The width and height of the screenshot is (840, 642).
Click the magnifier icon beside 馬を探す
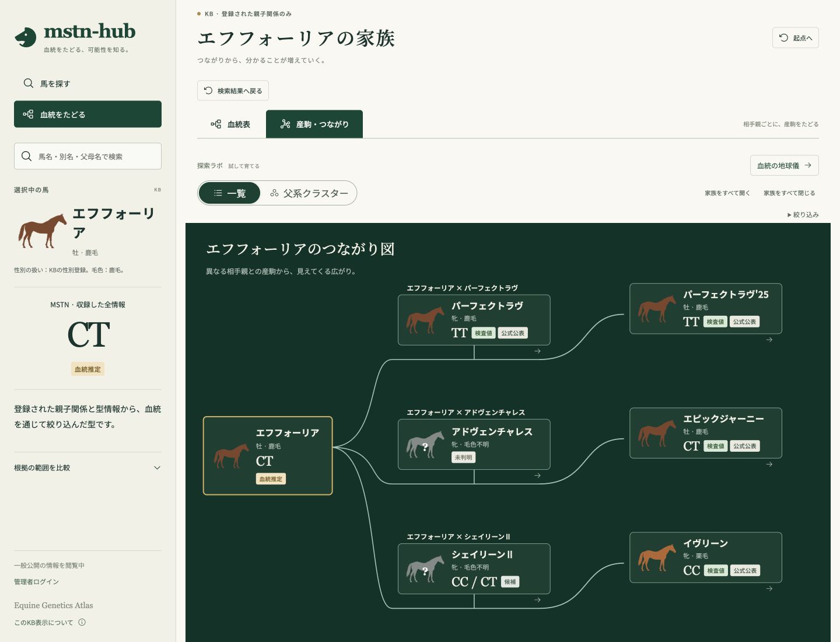(28, 83)
